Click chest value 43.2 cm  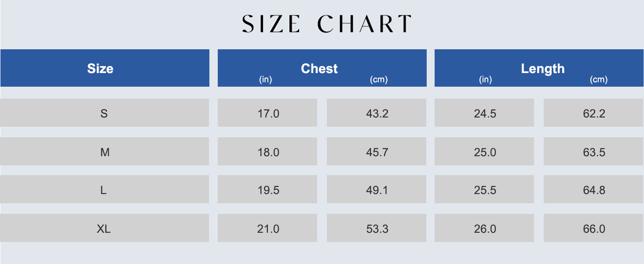(x=377, y=113)
